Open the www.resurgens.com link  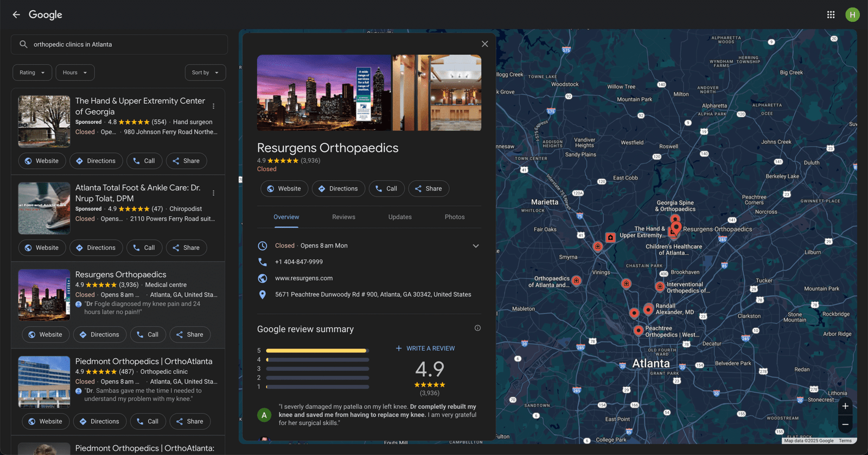click(x=304, y=278)
